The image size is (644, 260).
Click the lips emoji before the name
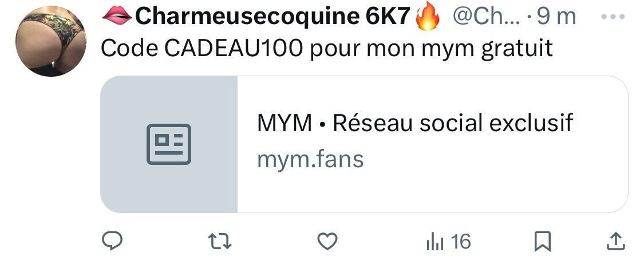[117, 17]
